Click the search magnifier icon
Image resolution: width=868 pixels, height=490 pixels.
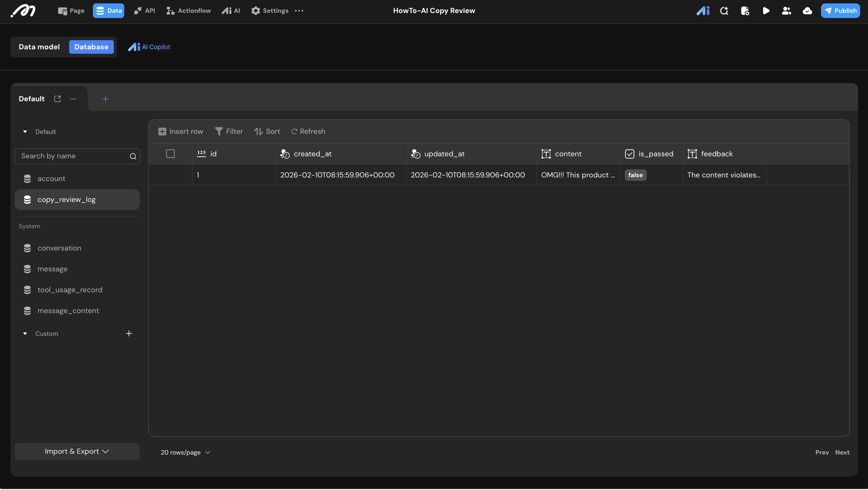(133, 156)
